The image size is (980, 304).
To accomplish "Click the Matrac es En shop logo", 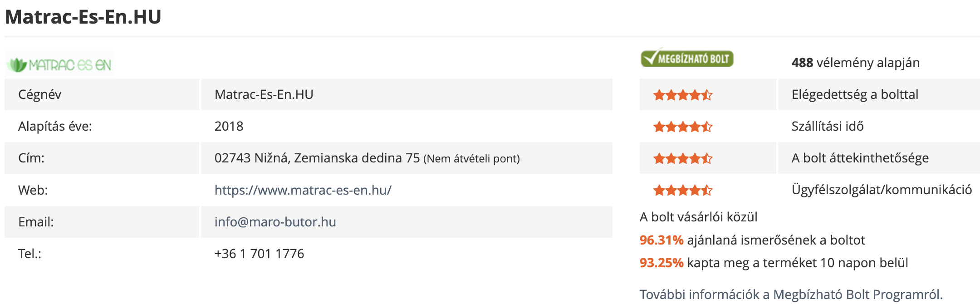I will click(x=59, y=65).
